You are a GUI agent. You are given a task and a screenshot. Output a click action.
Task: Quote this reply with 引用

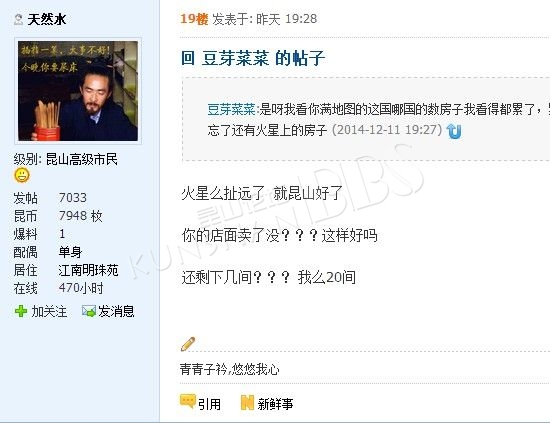tap(209, 404)
